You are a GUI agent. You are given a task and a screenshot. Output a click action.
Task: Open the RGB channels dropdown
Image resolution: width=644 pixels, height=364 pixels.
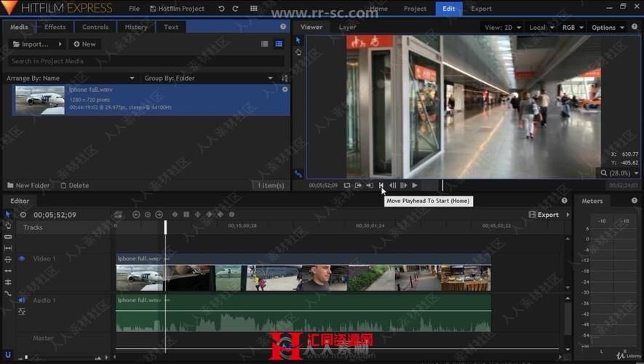click(x=573, y=28)
